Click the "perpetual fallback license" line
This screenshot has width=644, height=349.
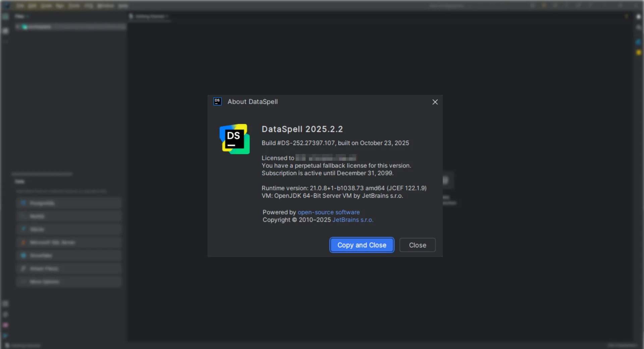point(336,165)
